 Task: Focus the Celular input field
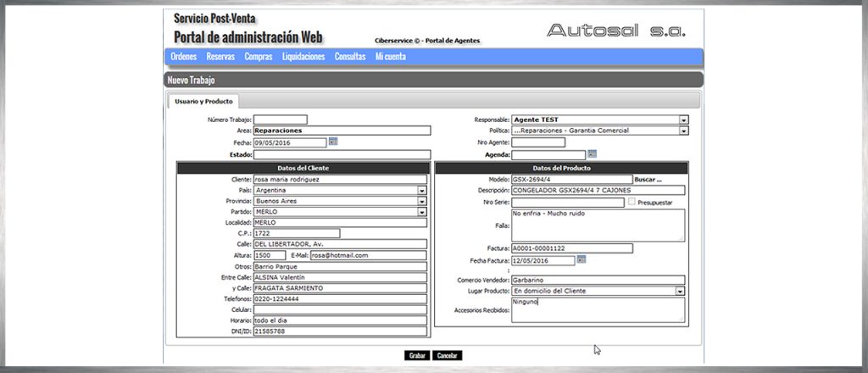(x=339, y=309)
